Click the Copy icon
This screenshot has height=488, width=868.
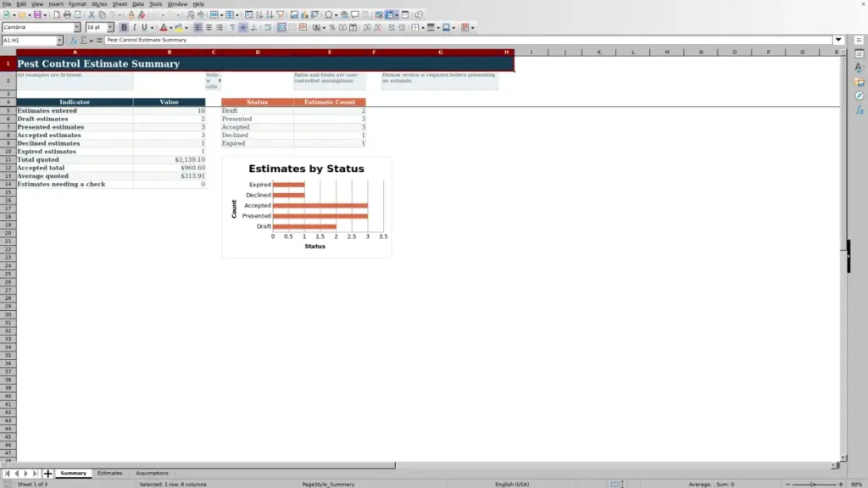click(102, 14)
